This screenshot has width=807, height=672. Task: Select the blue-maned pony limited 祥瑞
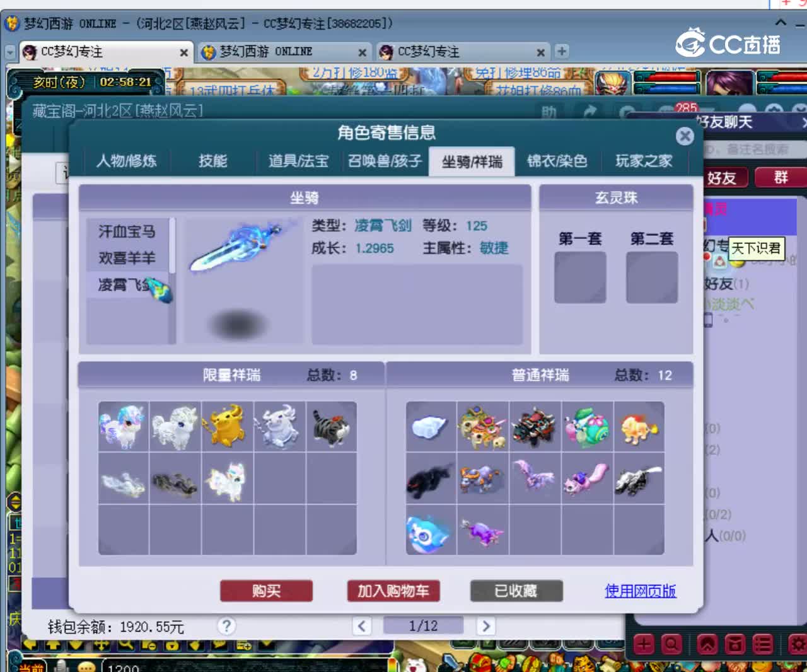[x=124, y=427]
